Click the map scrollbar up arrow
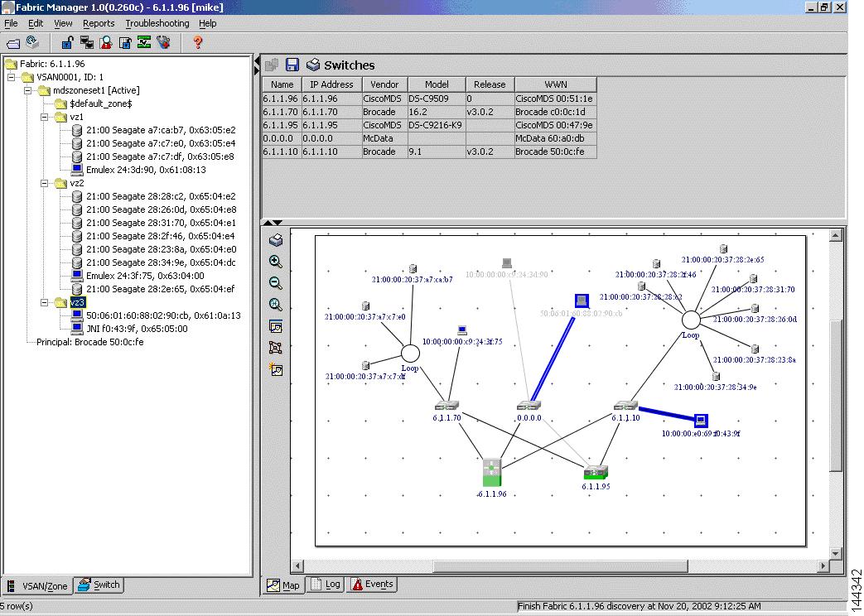This screenshot has height=616, width=864. point(835,235)
